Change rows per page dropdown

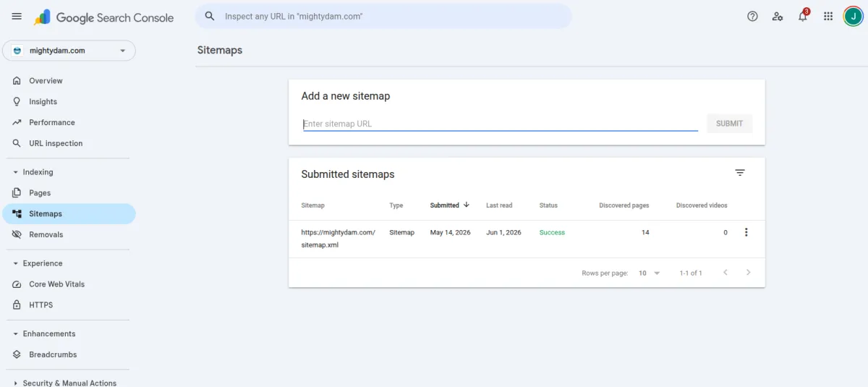click(650, 273)
